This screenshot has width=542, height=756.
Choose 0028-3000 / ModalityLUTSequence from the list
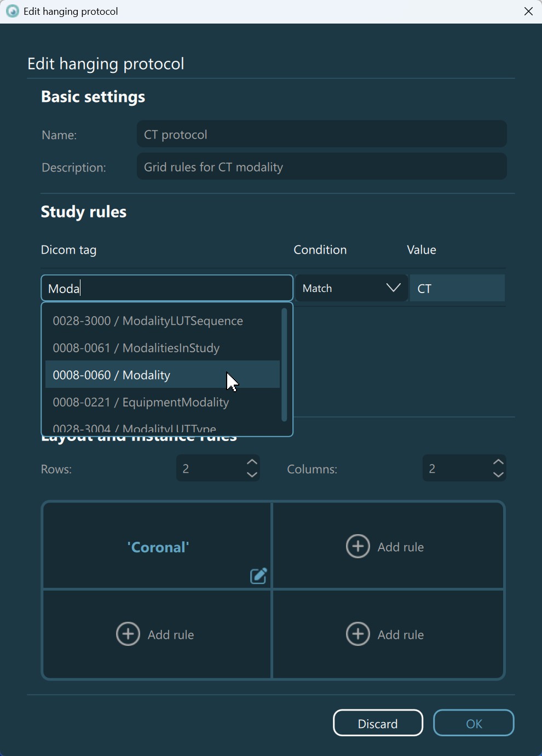click(x=148, y=321)
